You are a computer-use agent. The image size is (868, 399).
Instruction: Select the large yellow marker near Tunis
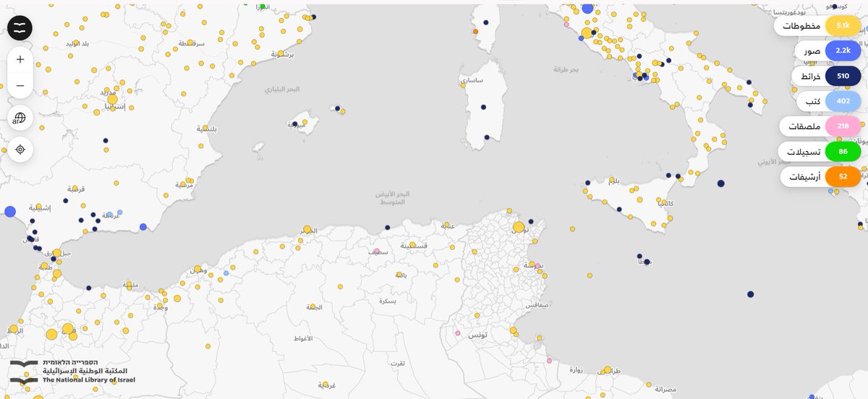click(x=519, y=227)
